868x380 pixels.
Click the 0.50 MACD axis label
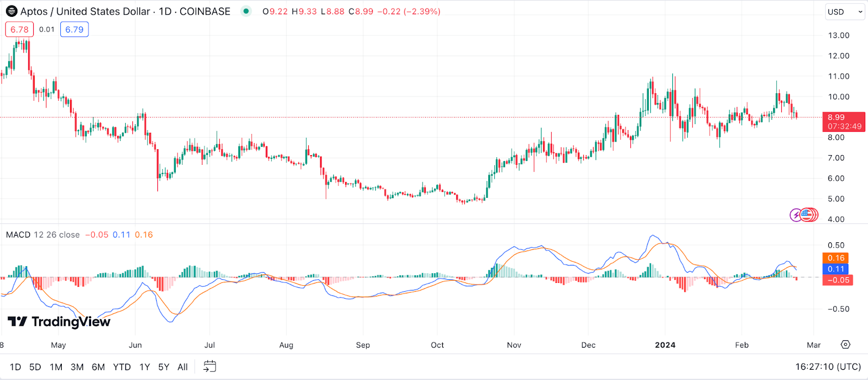(836, 245)
